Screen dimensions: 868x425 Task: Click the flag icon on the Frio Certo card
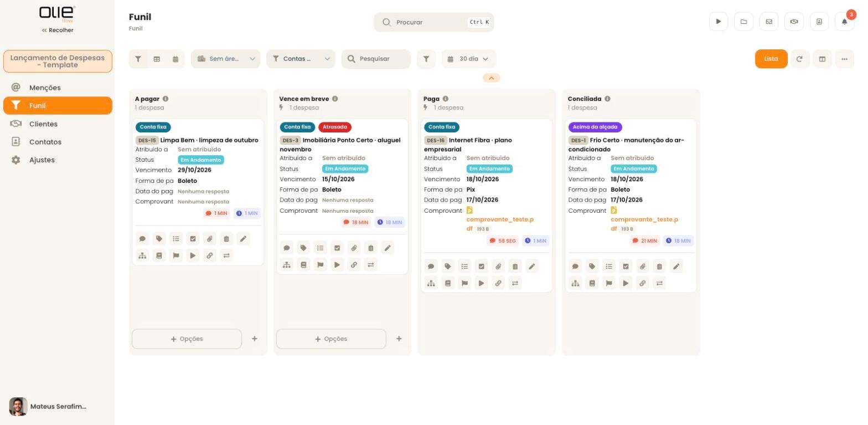(x=609, y=283)
